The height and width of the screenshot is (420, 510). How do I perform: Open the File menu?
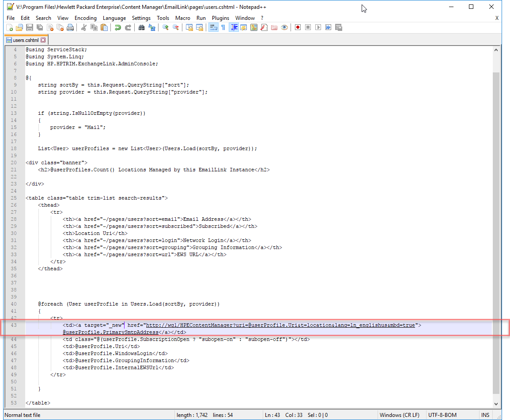[11, 18]
